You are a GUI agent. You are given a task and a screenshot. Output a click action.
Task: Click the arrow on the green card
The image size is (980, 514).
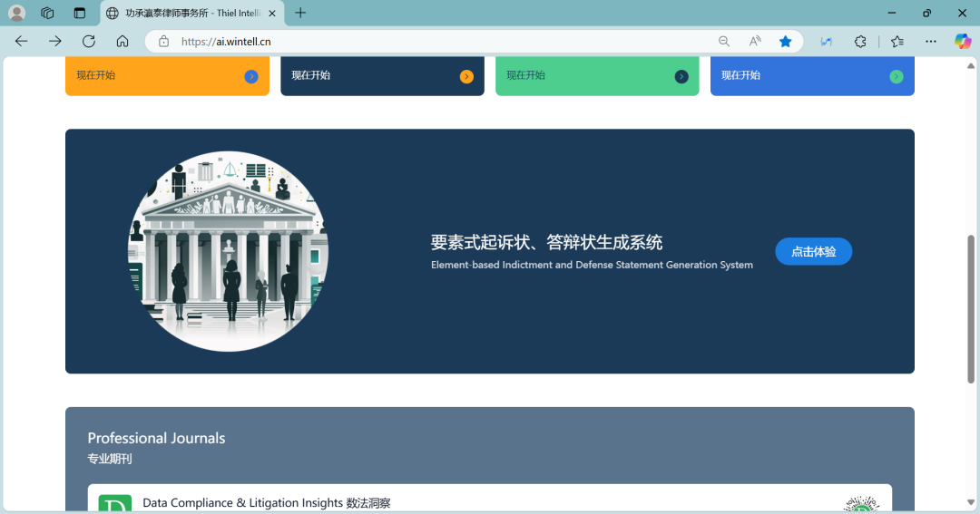tap(681, 76)
